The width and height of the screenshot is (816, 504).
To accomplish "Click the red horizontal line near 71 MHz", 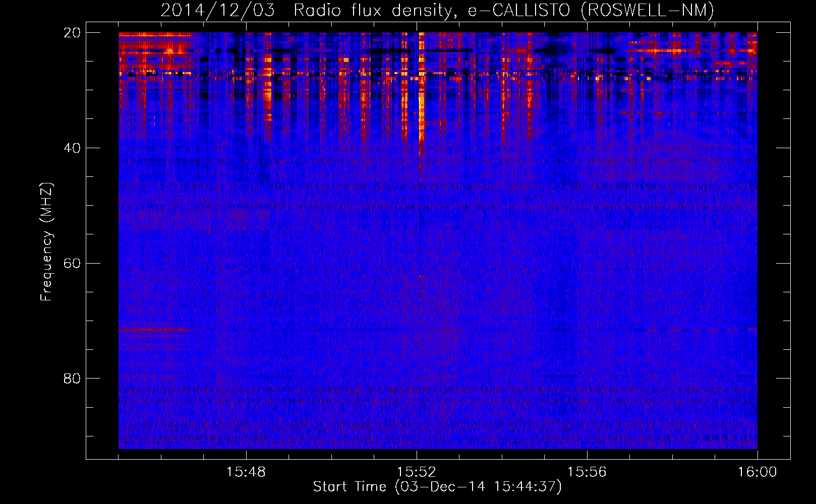I will (155, 330).
